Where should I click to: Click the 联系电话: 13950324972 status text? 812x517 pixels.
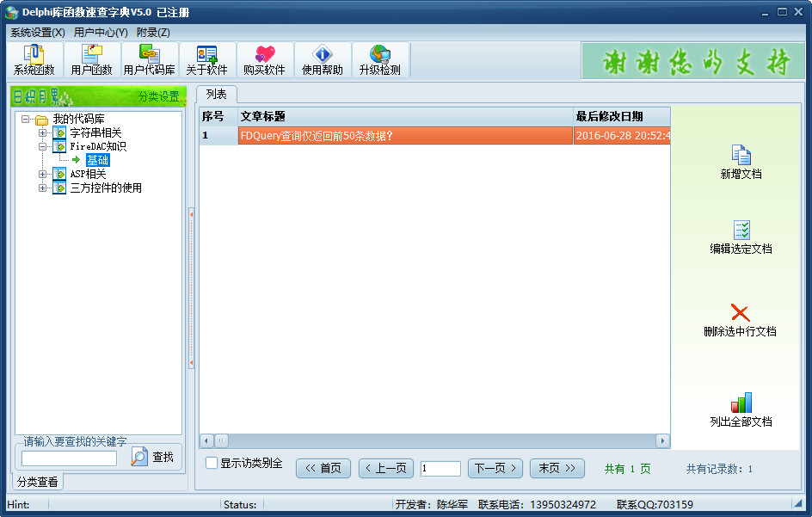pyautogui.click(x=537, y=505)
